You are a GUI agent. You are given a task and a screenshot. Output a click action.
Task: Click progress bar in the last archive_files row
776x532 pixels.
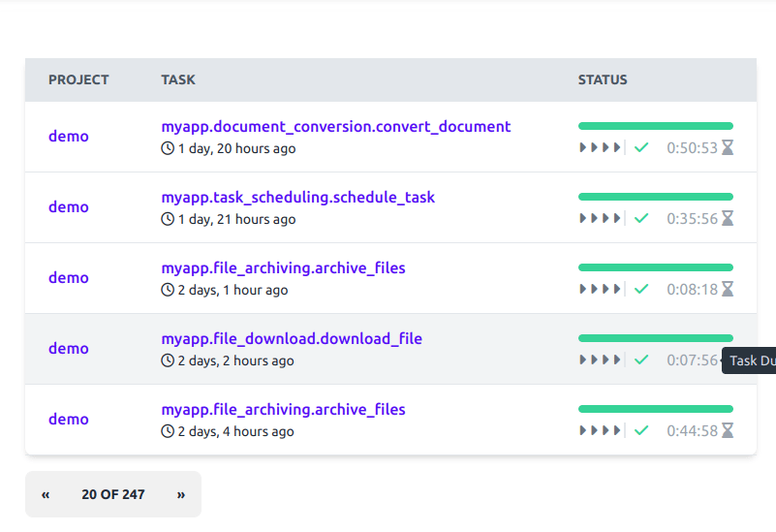655,409
